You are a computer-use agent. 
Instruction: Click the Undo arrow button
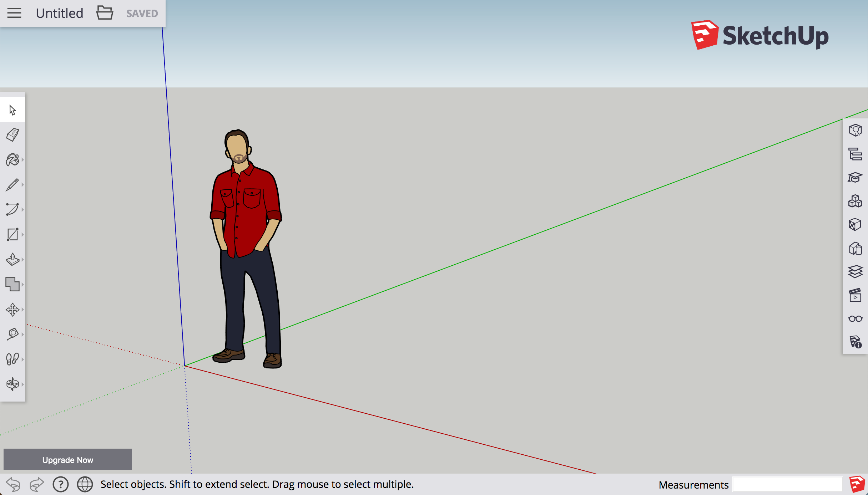(12, 483)
